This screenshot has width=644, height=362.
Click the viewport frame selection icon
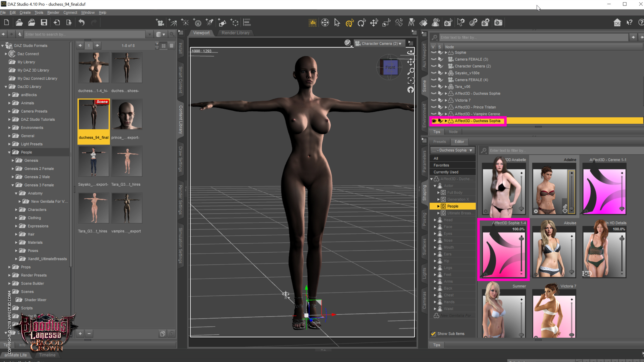coord(411,80)
